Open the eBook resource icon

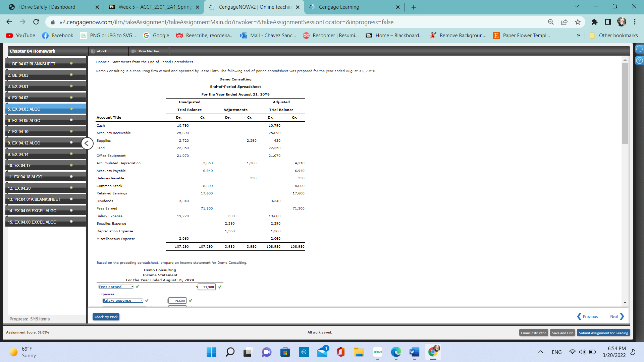93,51
